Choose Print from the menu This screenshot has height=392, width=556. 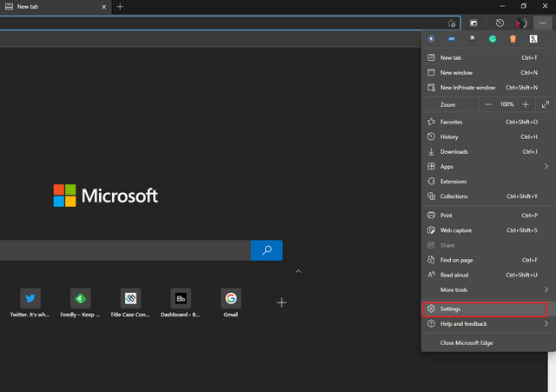[x=488, y=216]
